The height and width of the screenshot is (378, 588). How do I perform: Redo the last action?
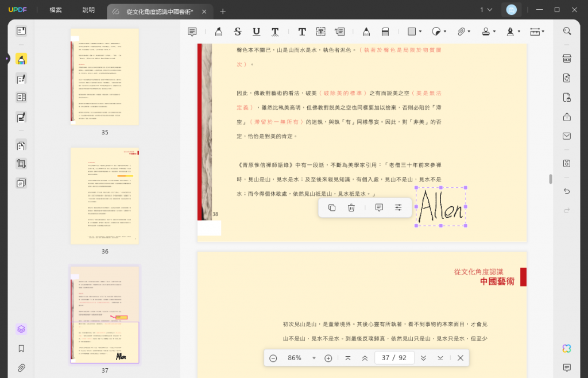(x=567, y=210)
